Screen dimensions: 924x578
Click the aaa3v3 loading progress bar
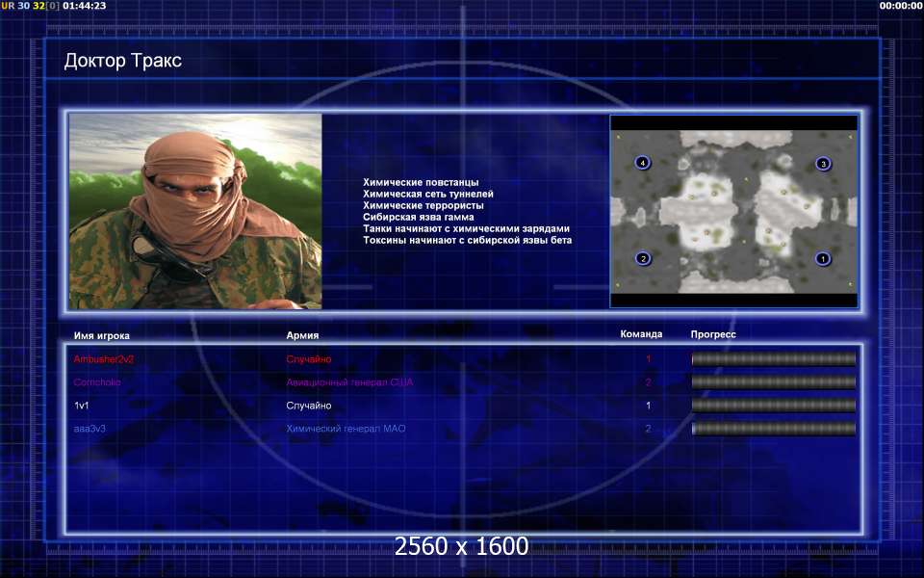tap(773, 429)
